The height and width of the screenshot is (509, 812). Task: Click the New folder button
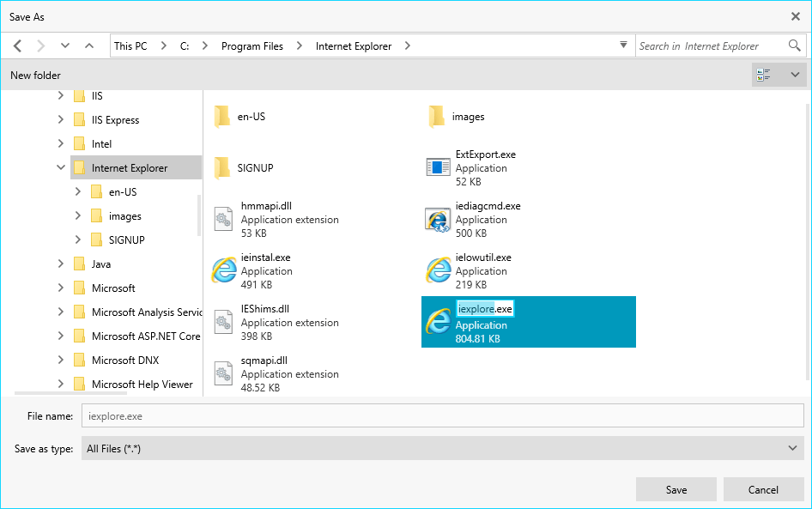coord(35,76)
